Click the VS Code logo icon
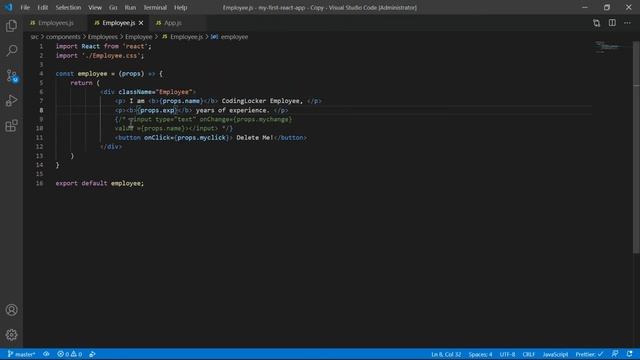The height and width of the screenshot is (360, 640). click(x=8, y=7)
